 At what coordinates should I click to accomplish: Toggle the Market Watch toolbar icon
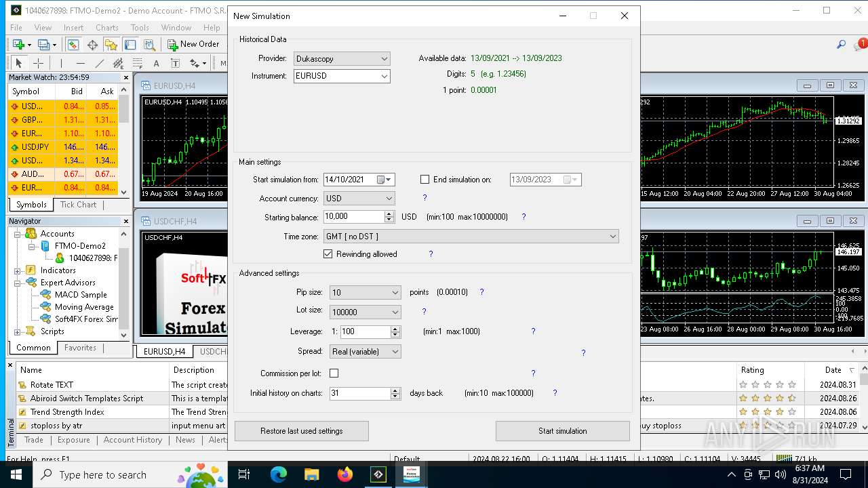pos(73,44)
